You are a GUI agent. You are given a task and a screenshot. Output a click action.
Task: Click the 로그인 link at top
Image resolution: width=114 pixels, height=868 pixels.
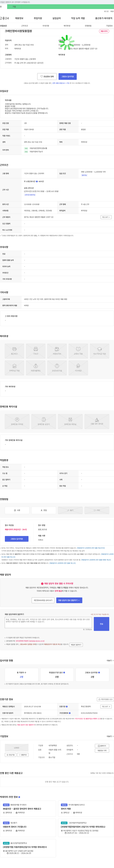[x=106, y=12]
